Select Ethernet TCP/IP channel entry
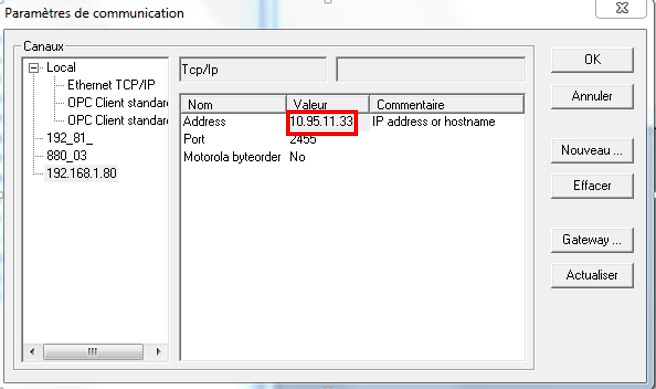 tap(111, 85)
